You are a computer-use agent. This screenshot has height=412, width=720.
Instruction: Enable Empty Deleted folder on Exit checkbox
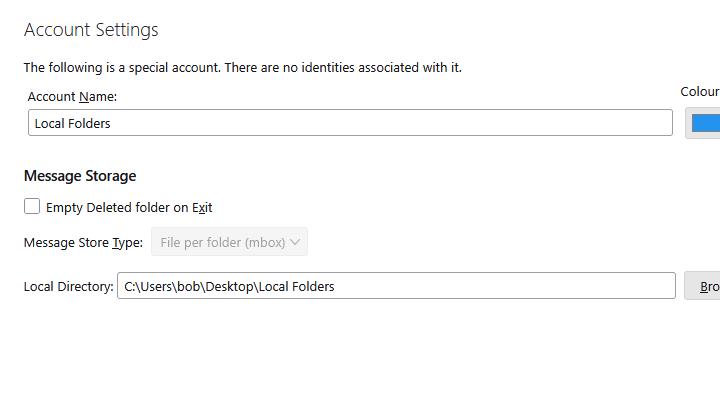coord(32,207)
